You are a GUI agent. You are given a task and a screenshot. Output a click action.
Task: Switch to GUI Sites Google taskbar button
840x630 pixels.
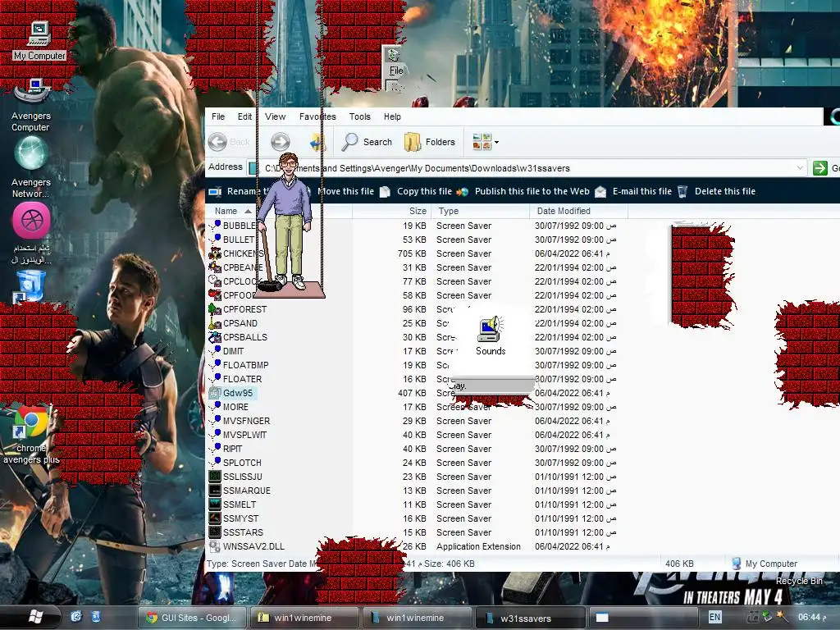point(192,618)
